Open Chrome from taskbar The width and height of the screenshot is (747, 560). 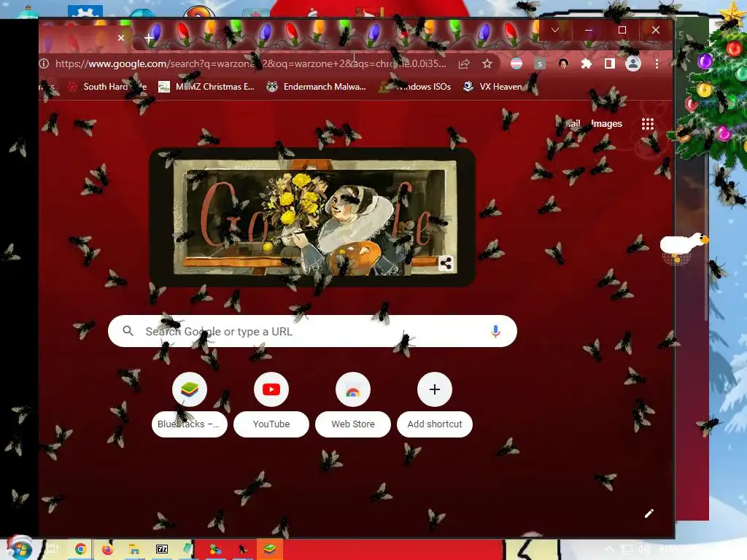(80, 550)
